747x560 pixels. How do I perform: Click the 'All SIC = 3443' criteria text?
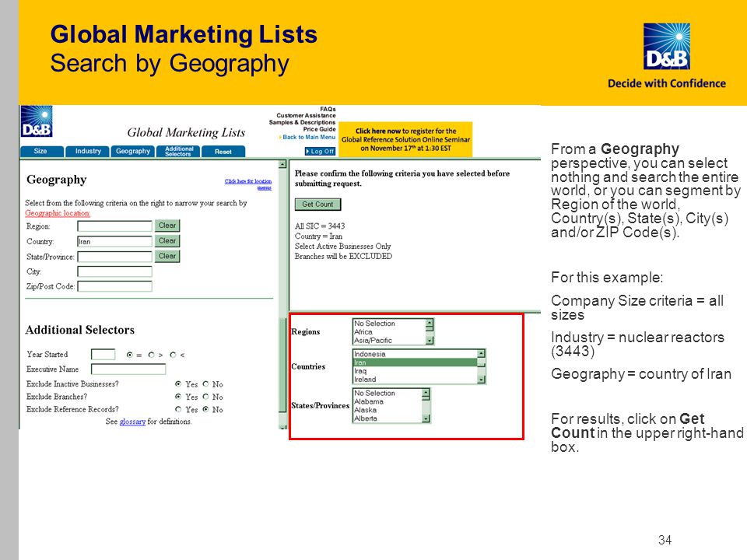320,226
